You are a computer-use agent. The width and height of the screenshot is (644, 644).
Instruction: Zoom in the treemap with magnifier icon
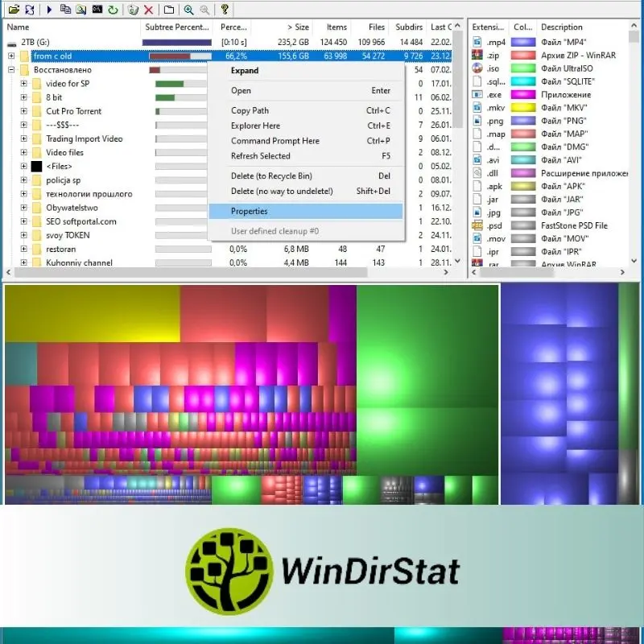click(x=188, y=10)
